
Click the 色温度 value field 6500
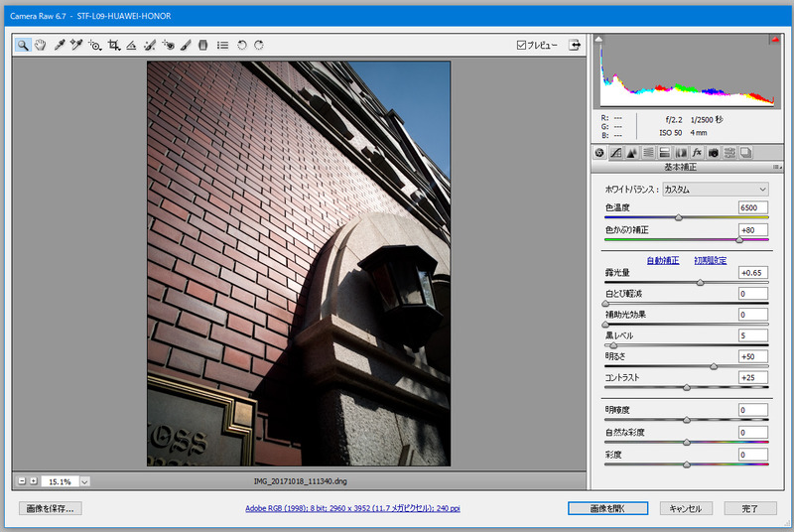point(752,207)
